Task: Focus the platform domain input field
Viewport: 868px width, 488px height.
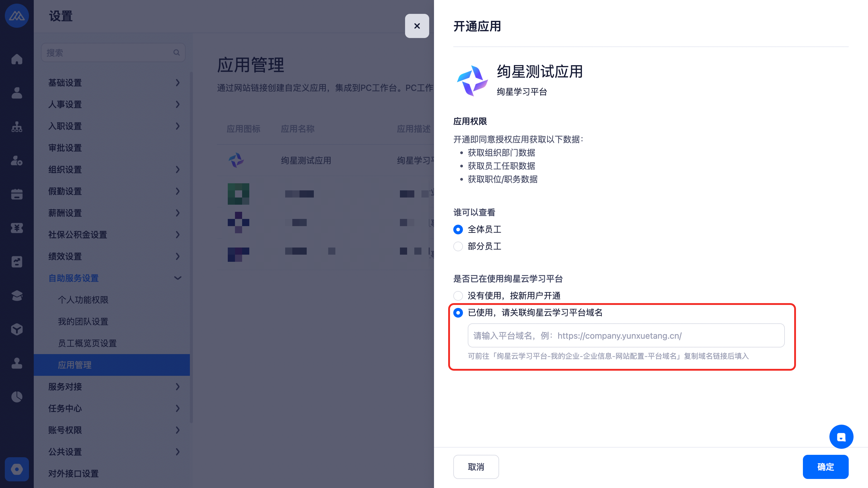Action: 626,336
